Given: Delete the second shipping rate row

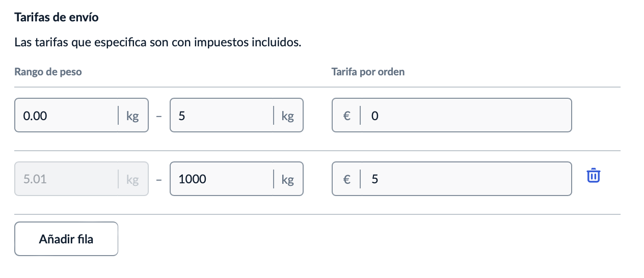Looking at the screenshot, I should click(x=594, y=176).
